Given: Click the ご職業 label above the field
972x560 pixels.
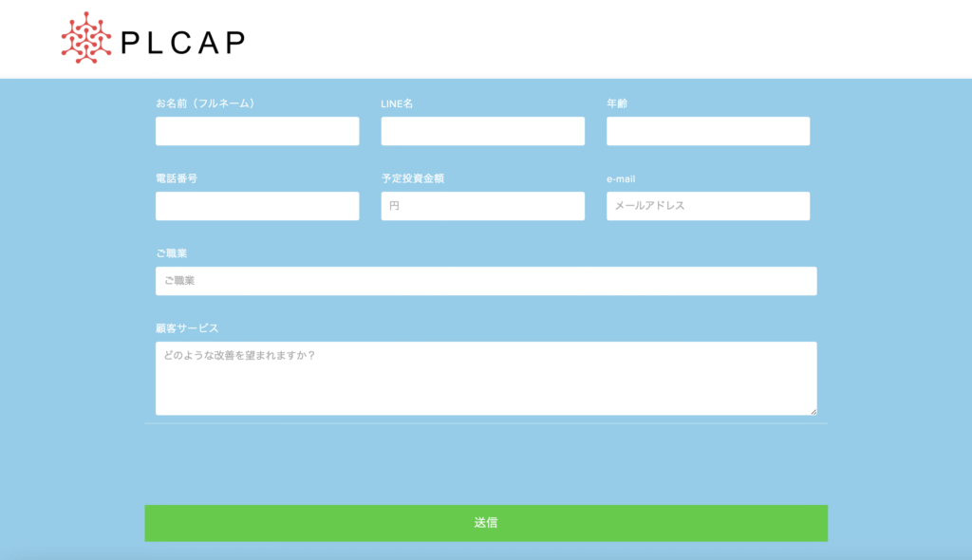Looking at the screenshot, I should pos(171,253).
